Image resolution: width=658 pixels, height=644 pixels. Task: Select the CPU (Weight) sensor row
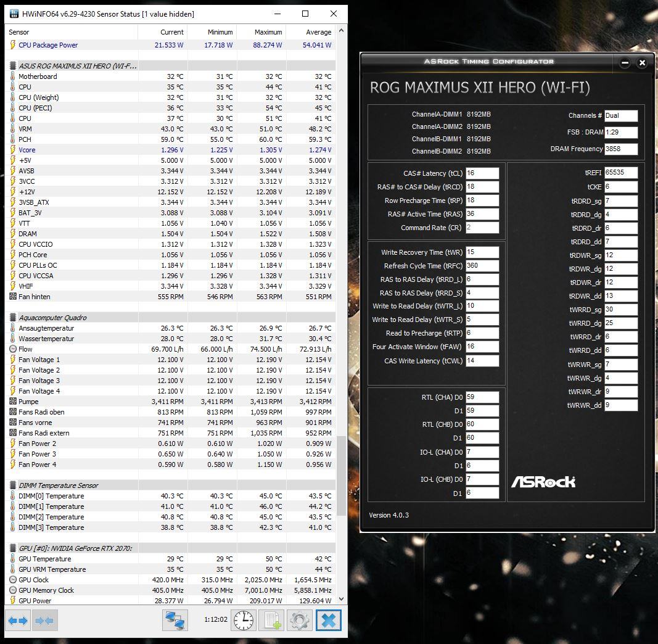coord(170,97)
